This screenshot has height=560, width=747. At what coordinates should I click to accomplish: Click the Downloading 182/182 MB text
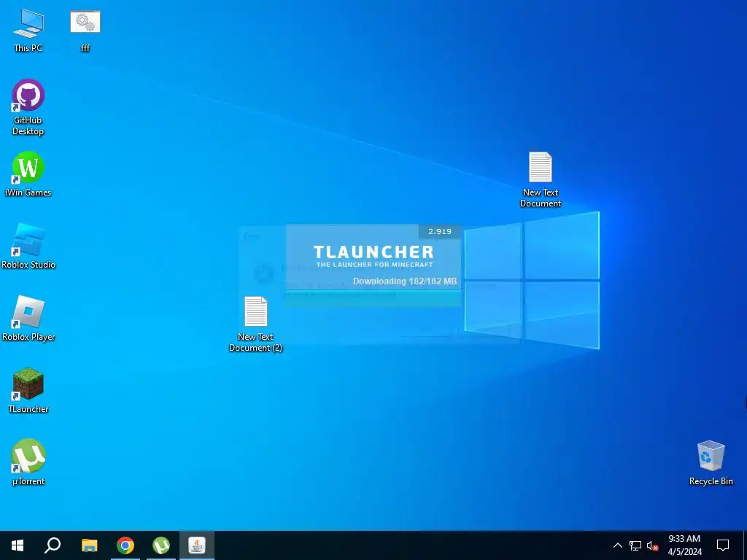point(405,281)
